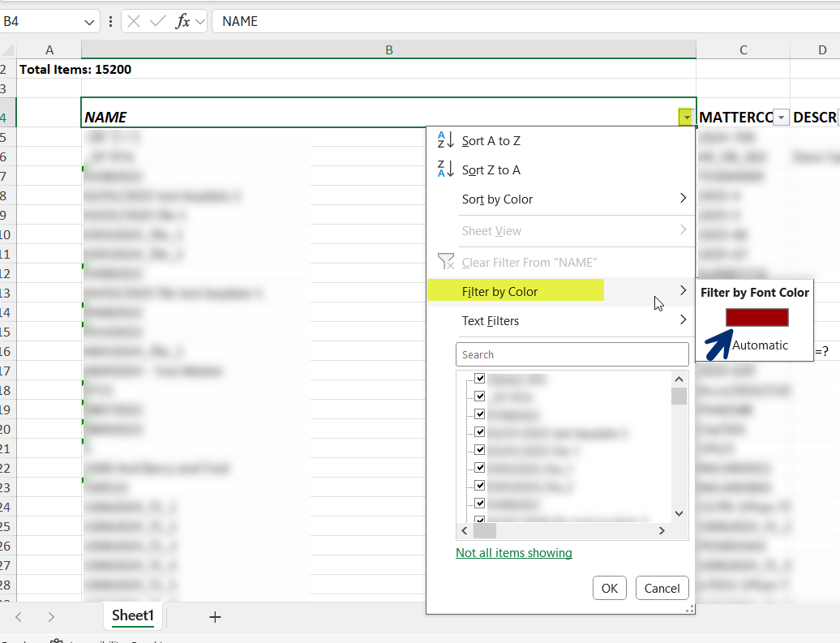Open the NAME column filter dropdown

click(x=686, y=118)
